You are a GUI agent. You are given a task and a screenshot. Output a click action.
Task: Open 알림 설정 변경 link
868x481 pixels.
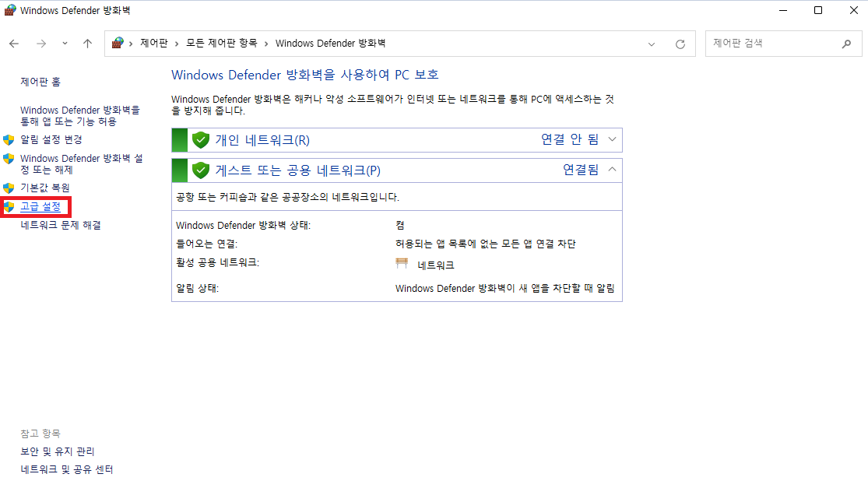[x=51, y=139]
